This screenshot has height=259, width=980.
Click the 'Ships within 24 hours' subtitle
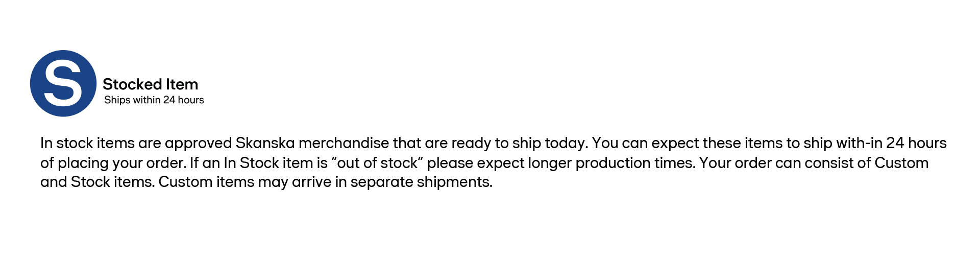point(154,100)
